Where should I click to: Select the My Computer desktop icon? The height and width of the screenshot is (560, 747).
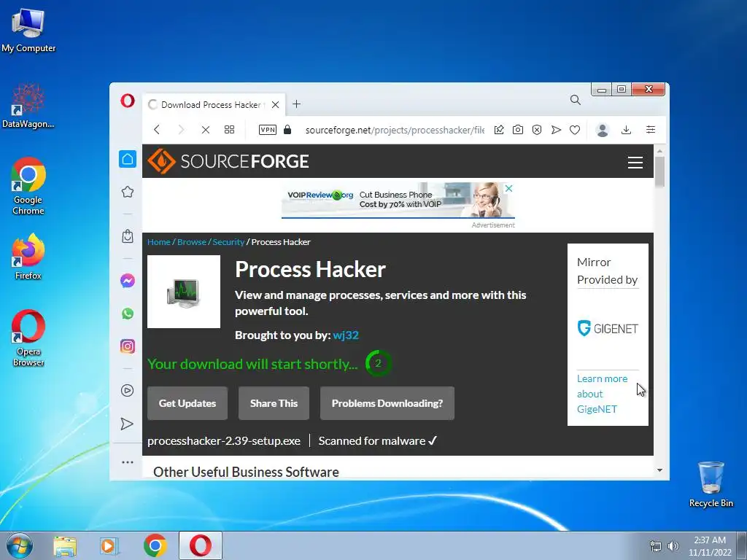28,30
